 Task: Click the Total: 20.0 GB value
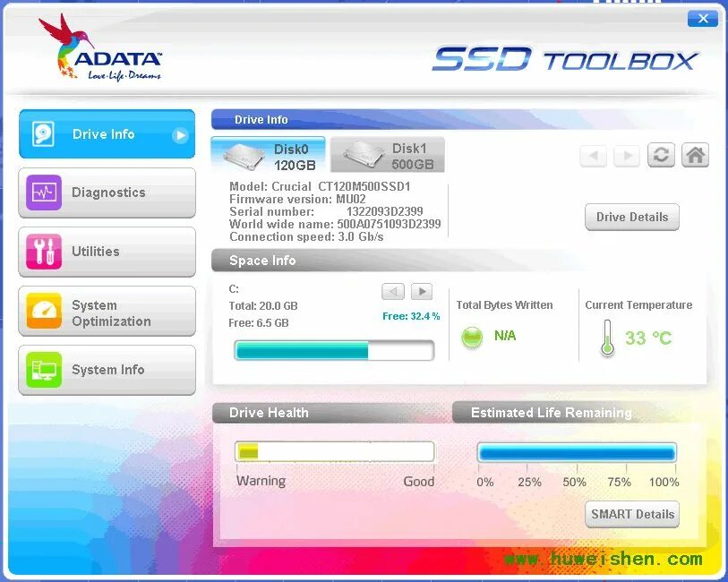pyautogui.click(x=263, y=306)
